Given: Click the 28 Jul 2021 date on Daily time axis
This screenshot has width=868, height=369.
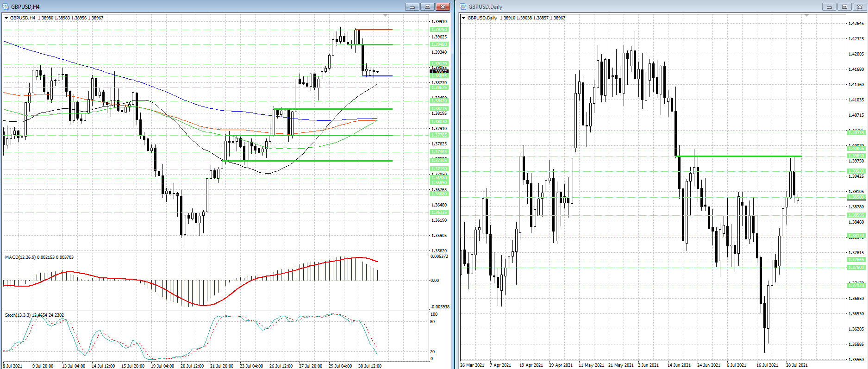Looking at the screenshot, I should (x=797, y=365).
